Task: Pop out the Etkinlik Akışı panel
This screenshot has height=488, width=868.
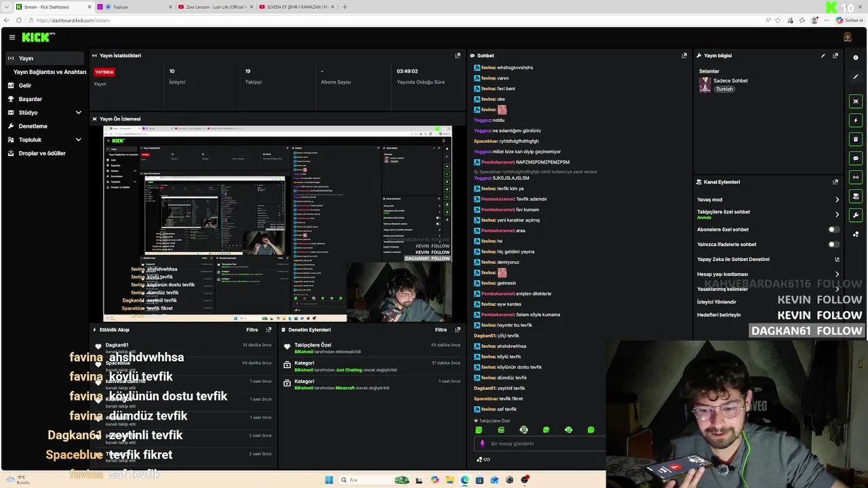Action: [x=269, y=329]
